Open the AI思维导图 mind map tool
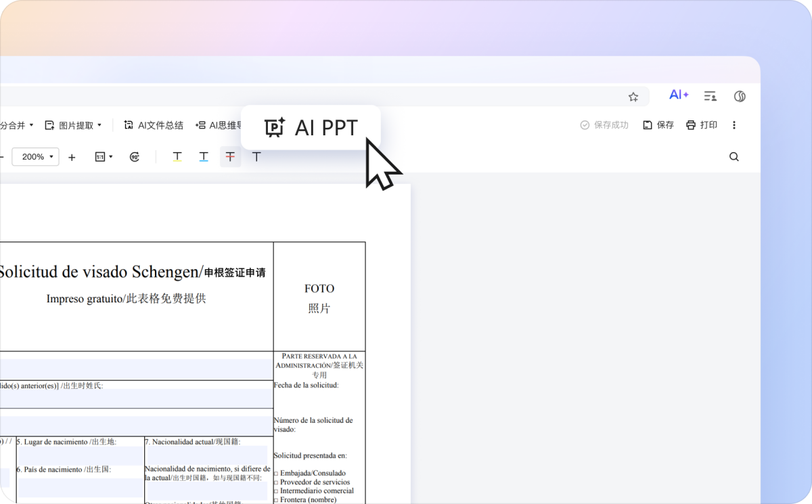This screenshot has height=504, width=812. coord(219,124)
